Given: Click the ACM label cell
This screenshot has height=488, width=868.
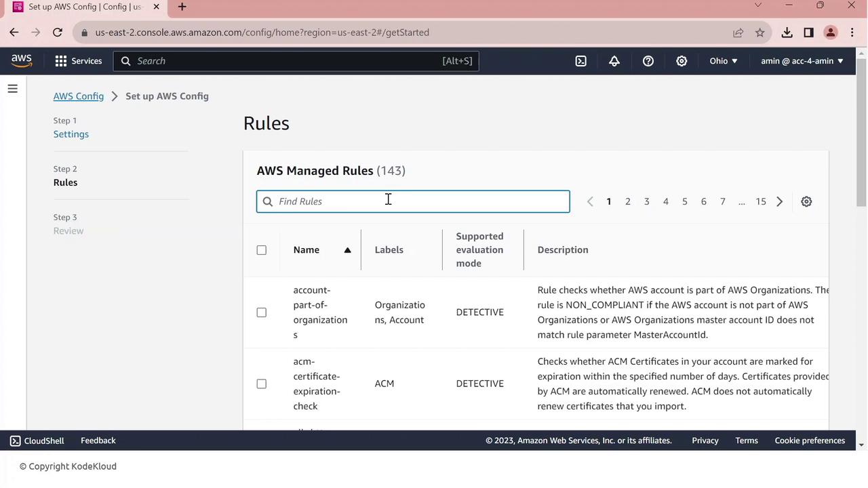Looking at the screenshot, I should (x=384, y=384).
